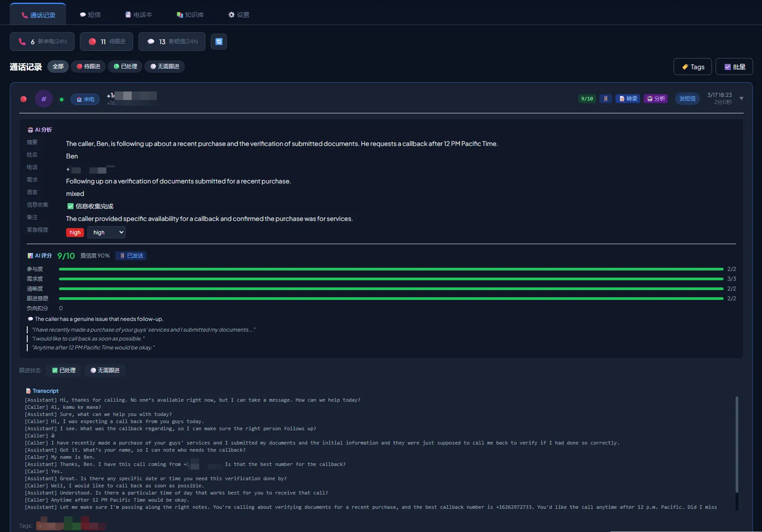Open the 批量 batch actions
This screenshot has width=762, height=532.
(734, 66)
